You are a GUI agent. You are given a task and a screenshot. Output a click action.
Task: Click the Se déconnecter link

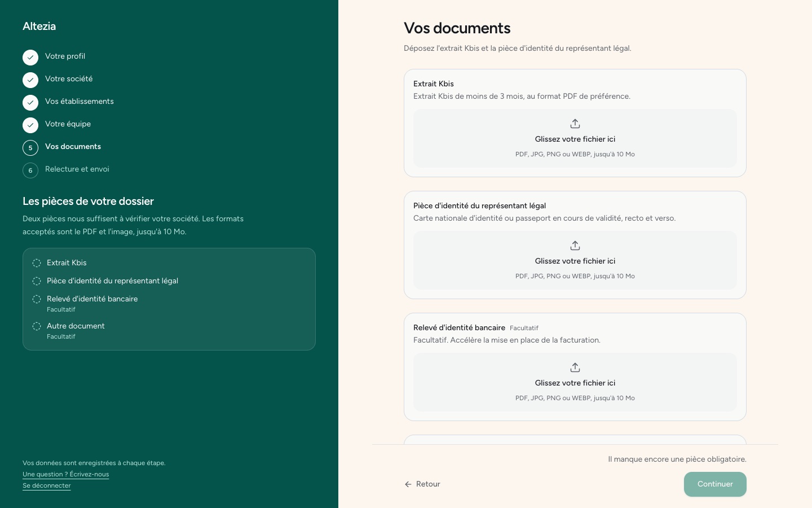tap(47, 485)
